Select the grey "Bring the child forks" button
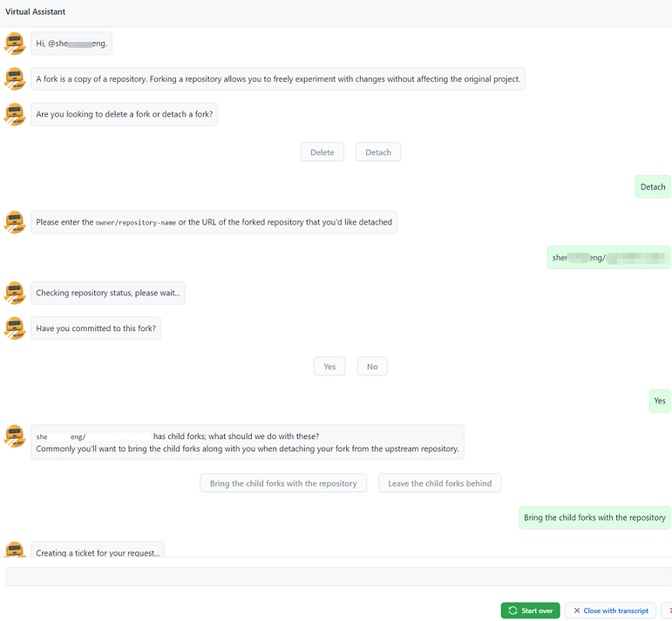 click(x=283, y=483)
